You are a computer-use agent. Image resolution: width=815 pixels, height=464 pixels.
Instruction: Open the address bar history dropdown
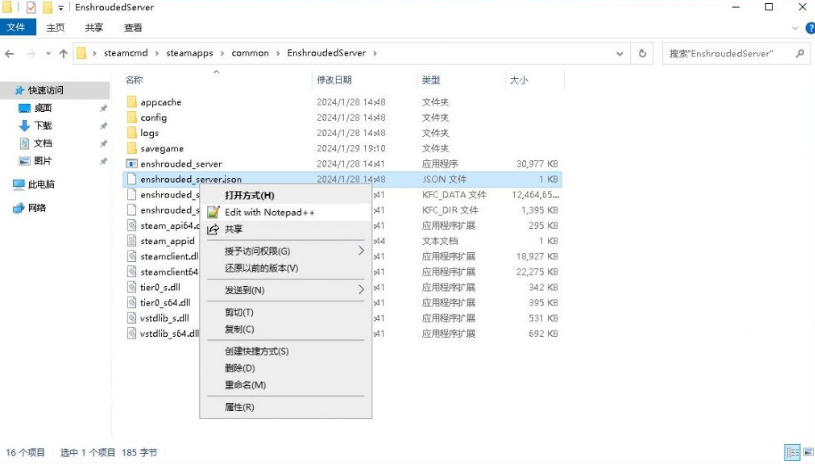click(x=621, y=53)
